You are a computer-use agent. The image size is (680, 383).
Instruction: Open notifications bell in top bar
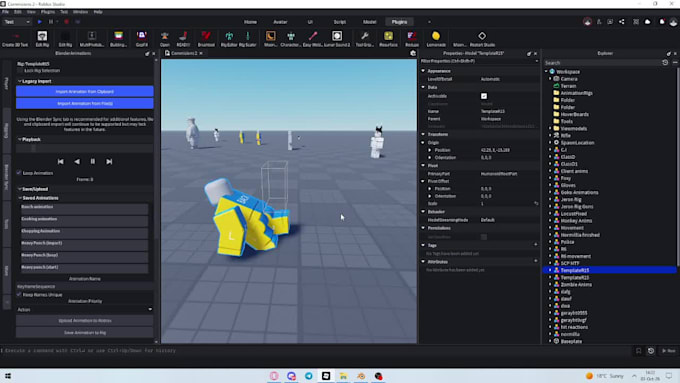(x=662, y=22)
